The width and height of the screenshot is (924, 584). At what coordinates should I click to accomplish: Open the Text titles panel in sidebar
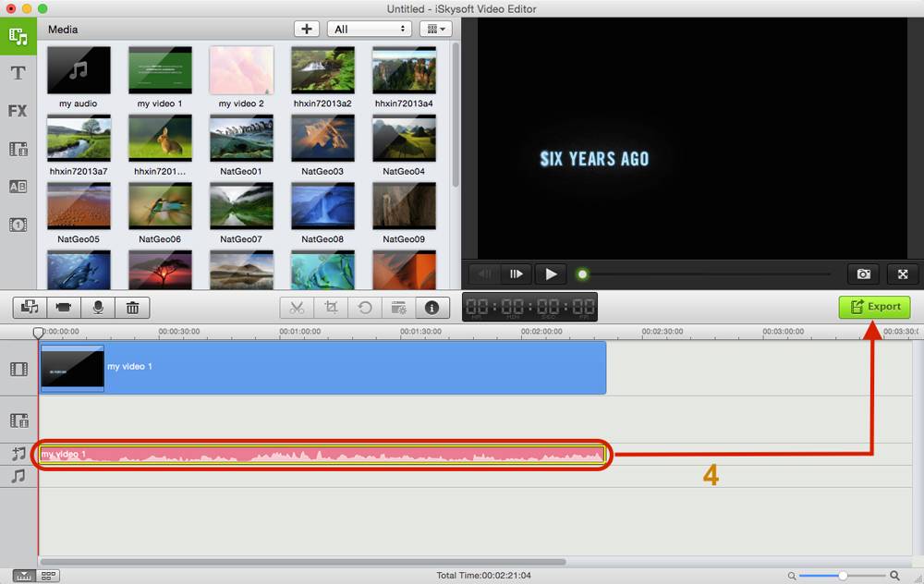tap(18, 73)
